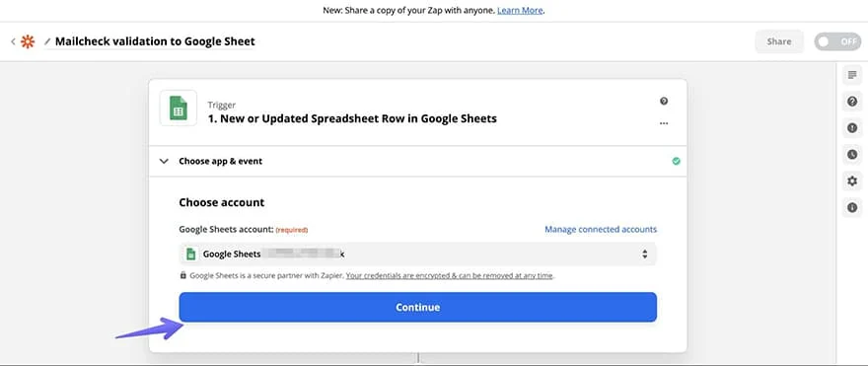Go back using the left chevron

(13, 41)
